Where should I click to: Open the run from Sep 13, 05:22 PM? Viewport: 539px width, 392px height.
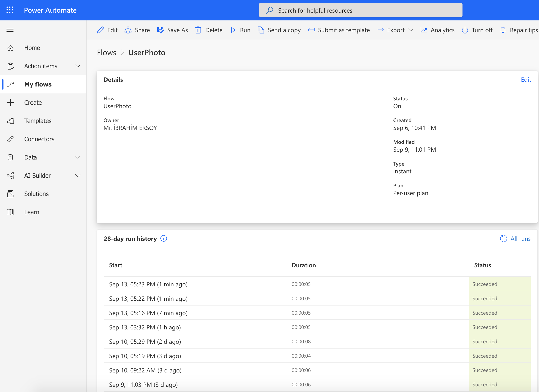pos(317,298)
